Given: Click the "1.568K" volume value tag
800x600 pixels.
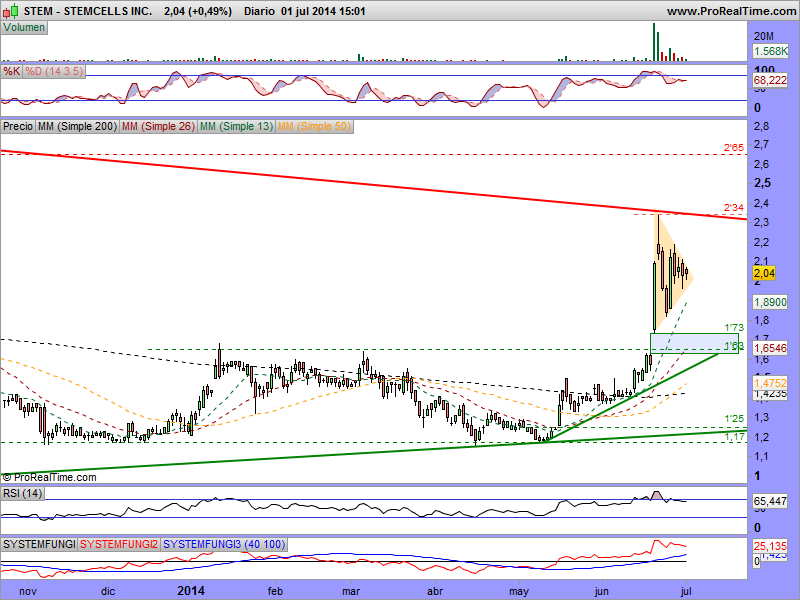Looking at the screenshot, I should tap(771, 51).
